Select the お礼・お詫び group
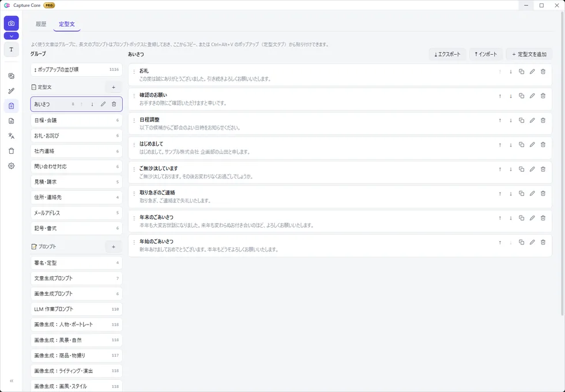 [76, 136]
